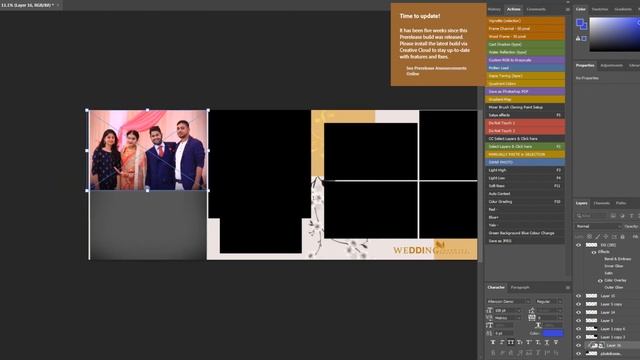Open the font size dropdown
Viewport: 640px width, 360px height.
click(x=508, y=311)
